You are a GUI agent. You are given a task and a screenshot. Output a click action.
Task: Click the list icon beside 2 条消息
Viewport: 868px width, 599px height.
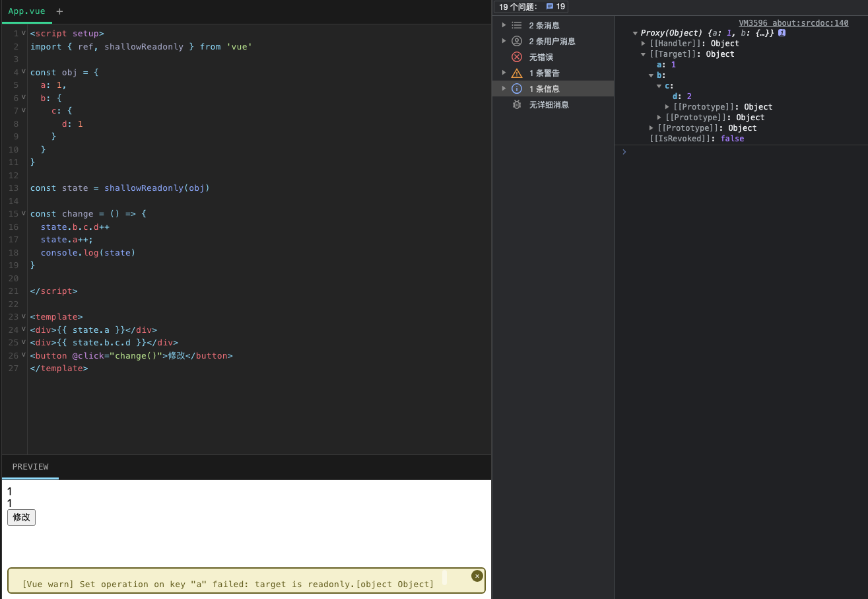(x=517, y=25)
